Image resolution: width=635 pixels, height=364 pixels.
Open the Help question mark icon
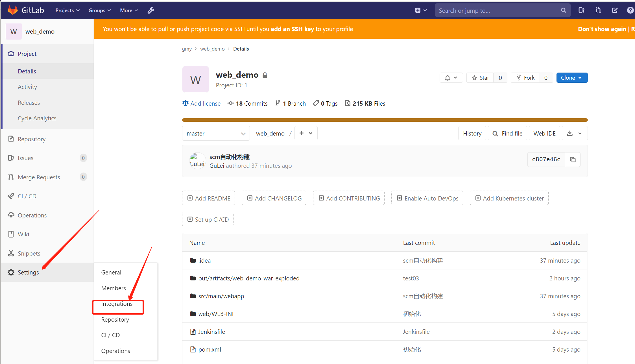(x=630, y=10)
